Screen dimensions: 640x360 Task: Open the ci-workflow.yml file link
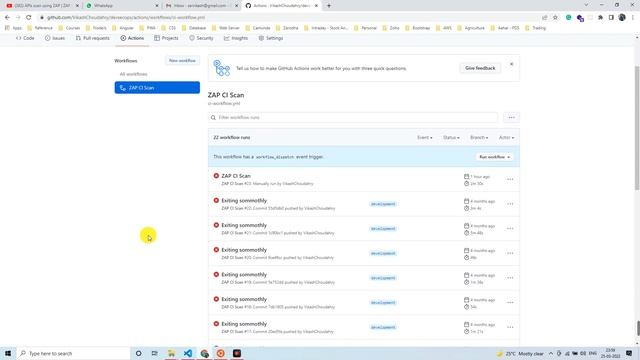pos(224,104)
